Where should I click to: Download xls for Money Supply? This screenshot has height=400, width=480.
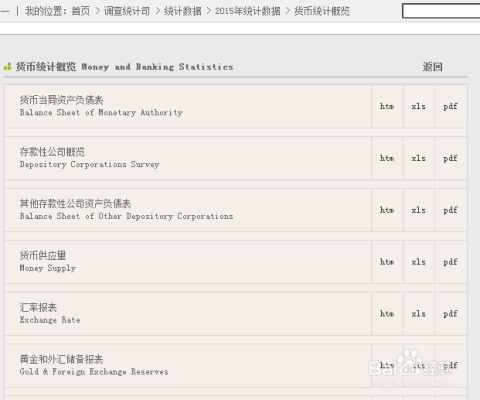418,262
